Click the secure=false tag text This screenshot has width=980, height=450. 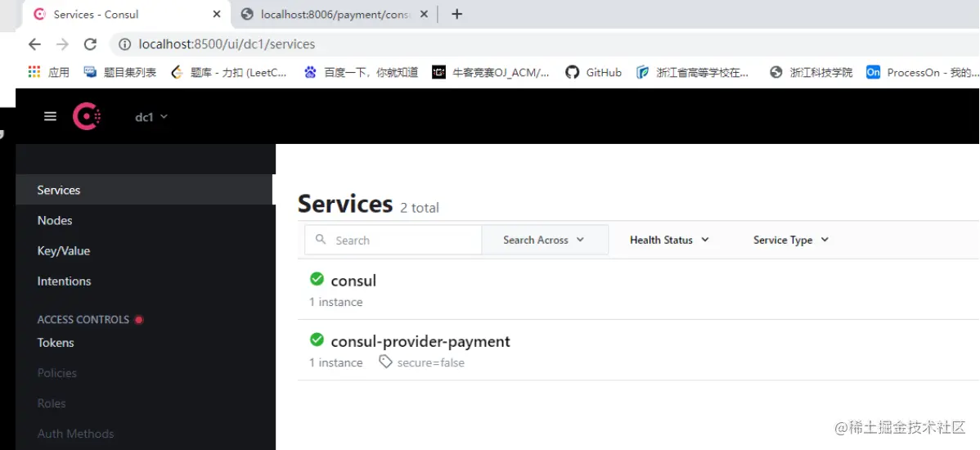pyautogui.click(x=430, y=362)
